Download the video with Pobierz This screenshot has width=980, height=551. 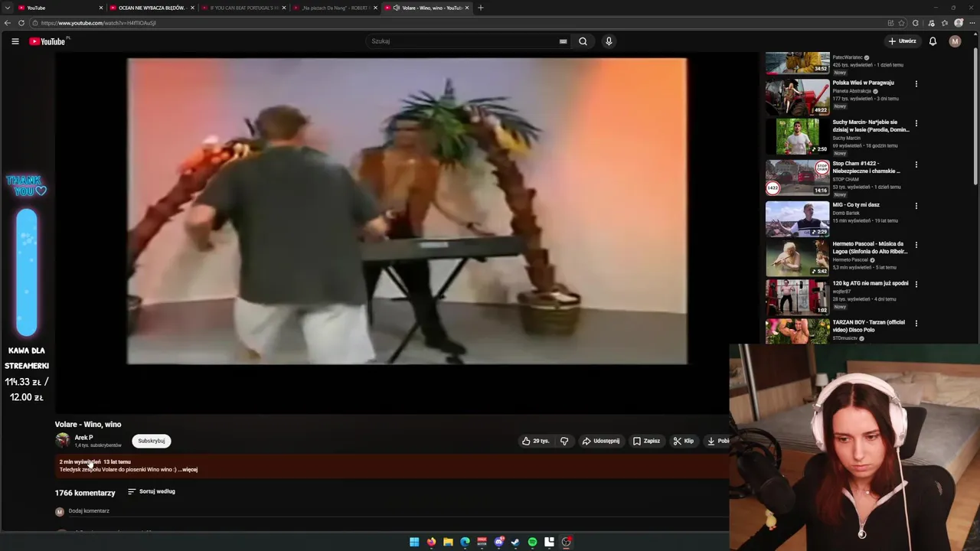point(717,441)
